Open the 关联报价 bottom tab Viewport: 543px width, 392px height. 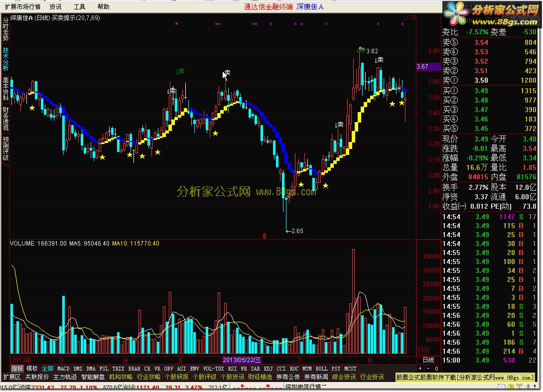click(x=37, y=377)
